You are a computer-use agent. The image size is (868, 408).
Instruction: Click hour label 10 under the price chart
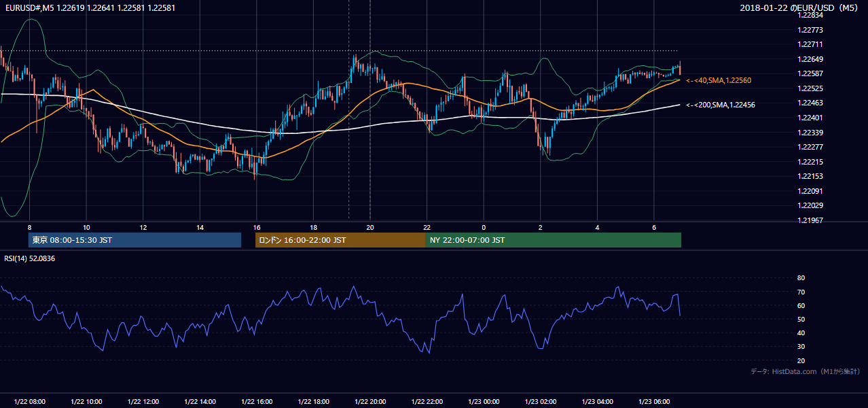(x=86, y=227)
